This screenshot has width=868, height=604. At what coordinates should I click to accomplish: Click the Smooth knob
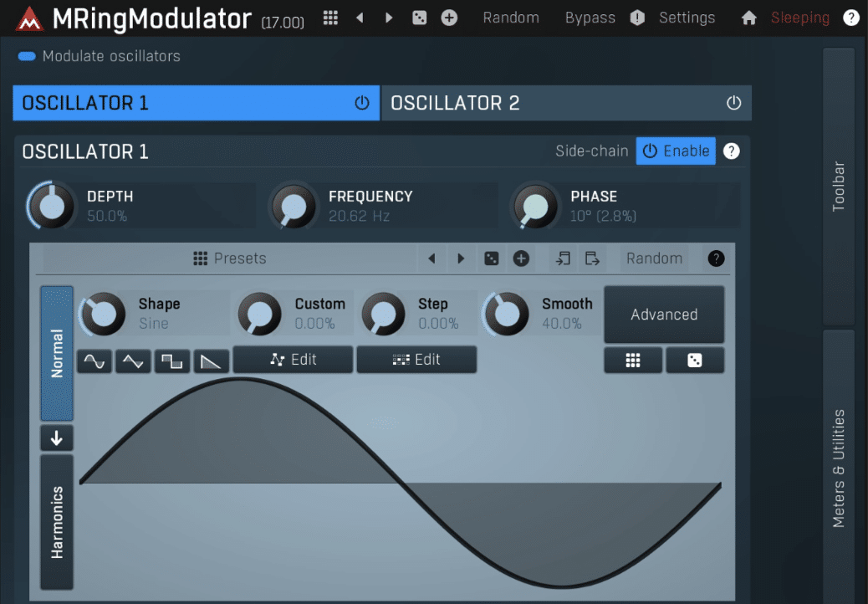(x=507, y=314)
